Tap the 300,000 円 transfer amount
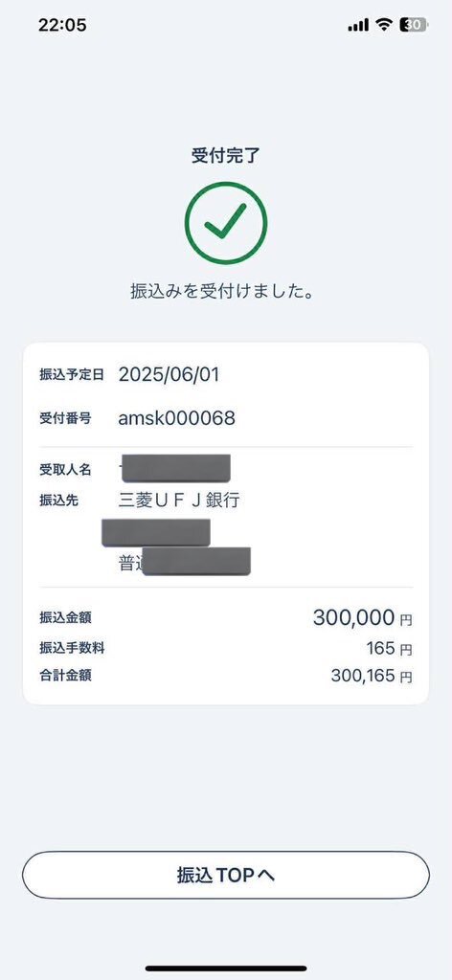The image size is (452, 980). coord(363,617)
